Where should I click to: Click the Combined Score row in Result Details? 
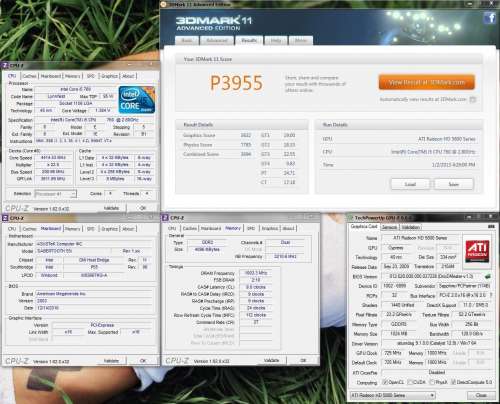tap(217, 154)
